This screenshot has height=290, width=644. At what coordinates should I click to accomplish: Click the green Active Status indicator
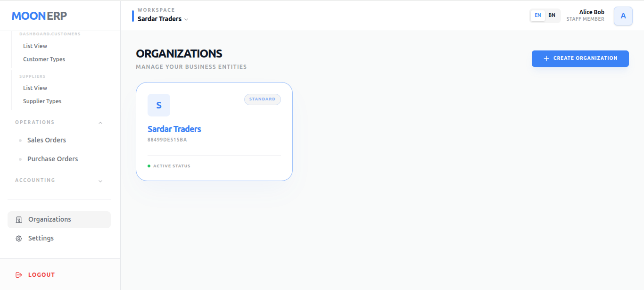pos(149,166)
